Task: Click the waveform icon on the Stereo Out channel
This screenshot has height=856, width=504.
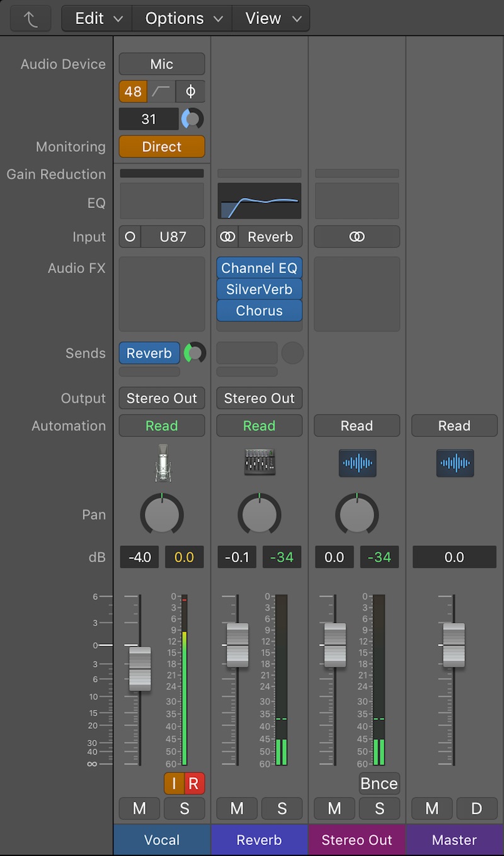Action: point(357,463)
